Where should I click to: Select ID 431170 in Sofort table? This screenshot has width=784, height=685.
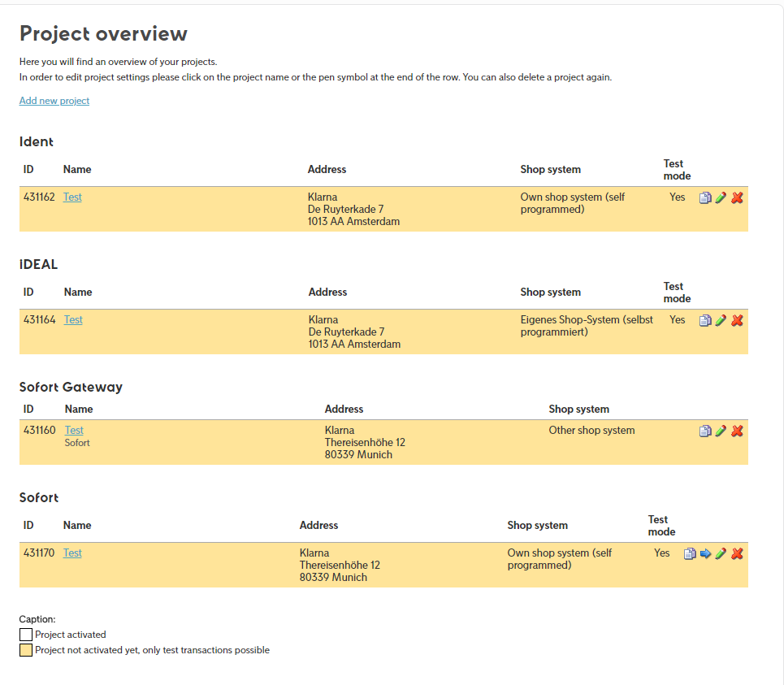tap(39, 553)
